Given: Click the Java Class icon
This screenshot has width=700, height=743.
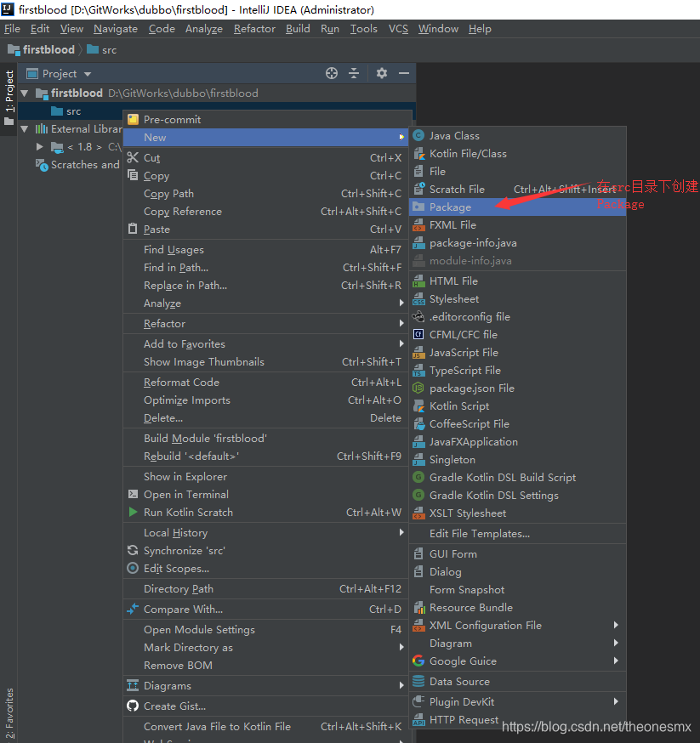Looking at the screenshot, I should tap(418, 136).
